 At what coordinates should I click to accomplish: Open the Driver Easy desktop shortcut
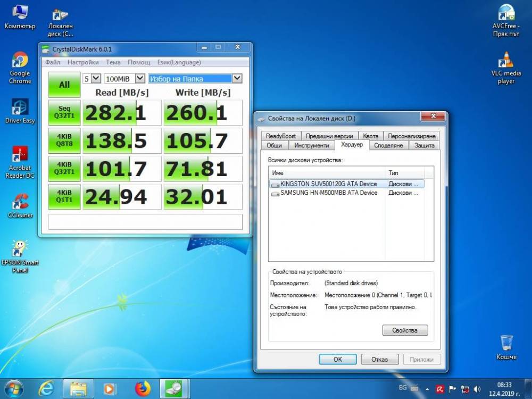point(20,111)
